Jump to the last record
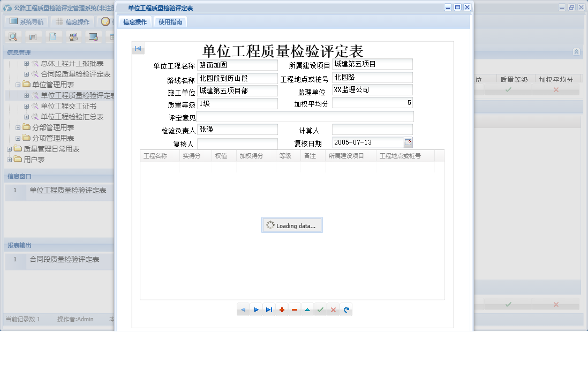Screen dimensions: 588x370 pos(269,309)
